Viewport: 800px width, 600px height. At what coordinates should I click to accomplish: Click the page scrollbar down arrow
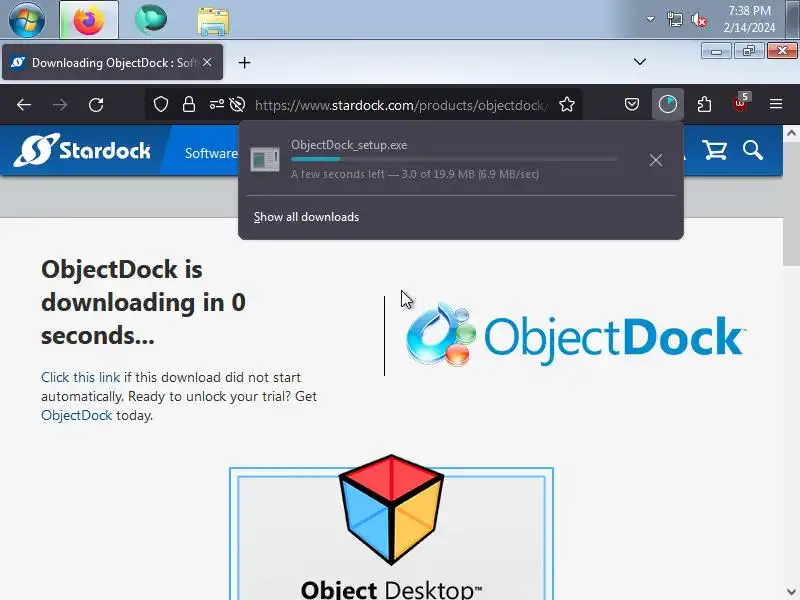point(791,592)
